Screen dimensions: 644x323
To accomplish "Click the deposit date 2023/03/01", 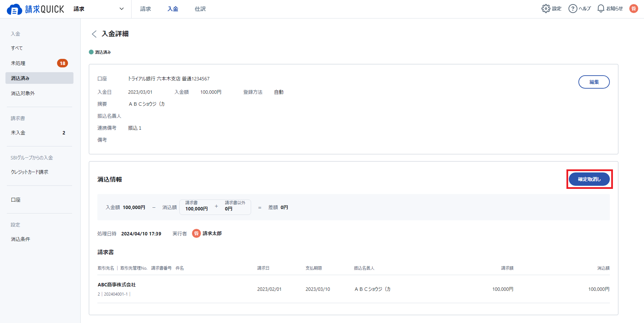I will pos(140,92).
